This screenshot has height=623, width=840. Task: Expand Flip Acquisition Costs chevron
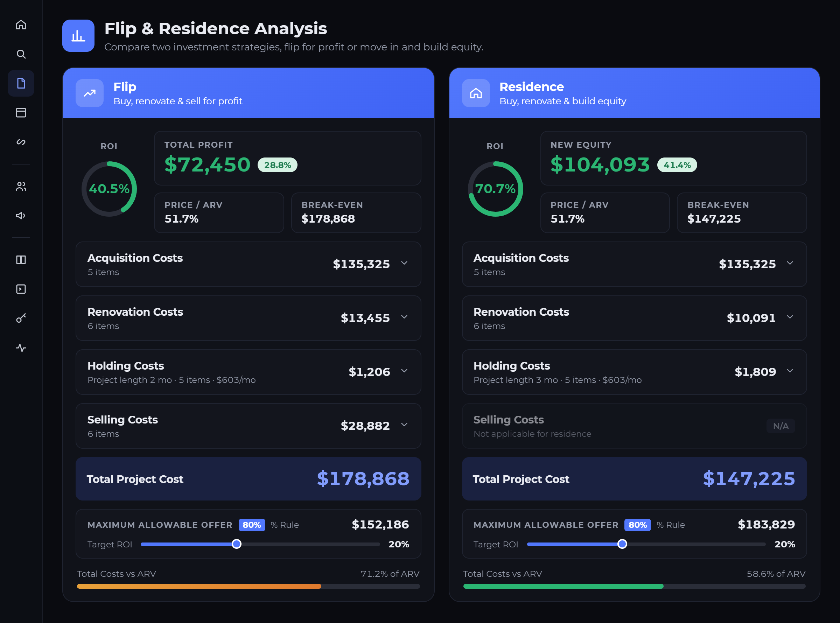coord(404,263)
